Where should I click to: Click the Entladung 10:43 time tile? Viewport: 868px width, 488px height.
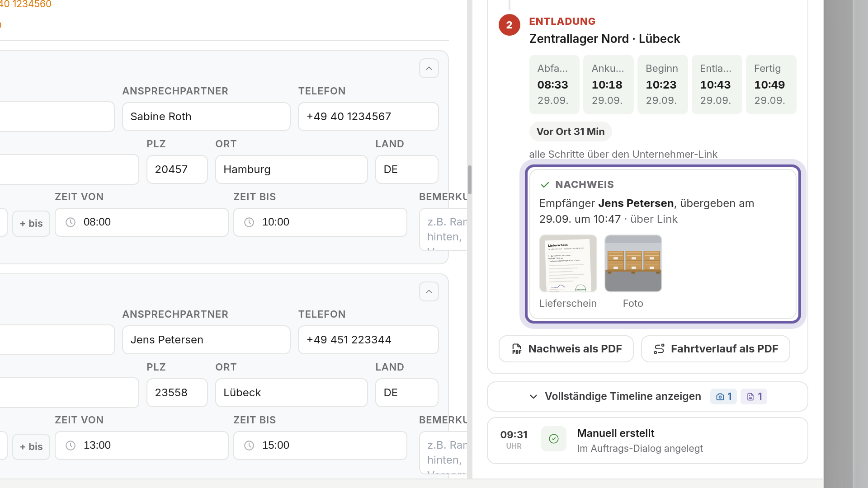717,84
